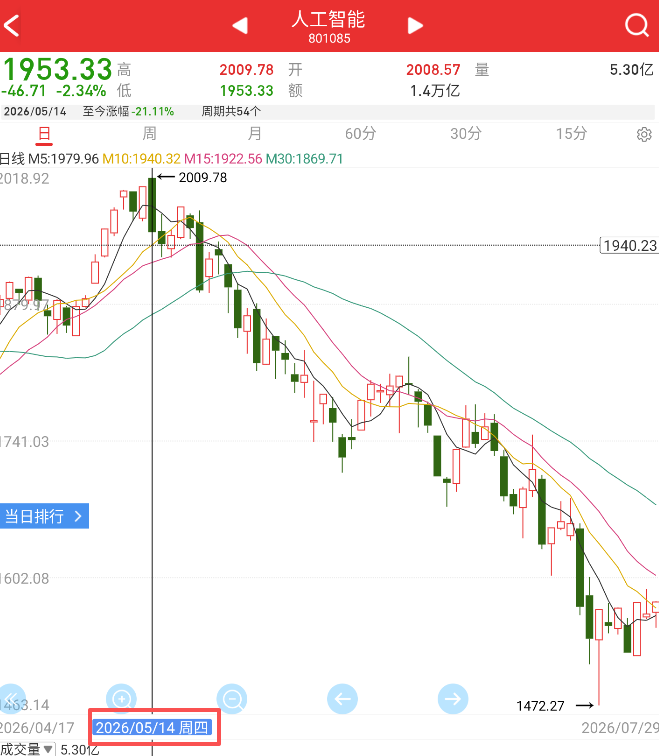Go to previous sector with left triangle
The height and width of the screenshot is (756, 659).
tap(240, 26)
